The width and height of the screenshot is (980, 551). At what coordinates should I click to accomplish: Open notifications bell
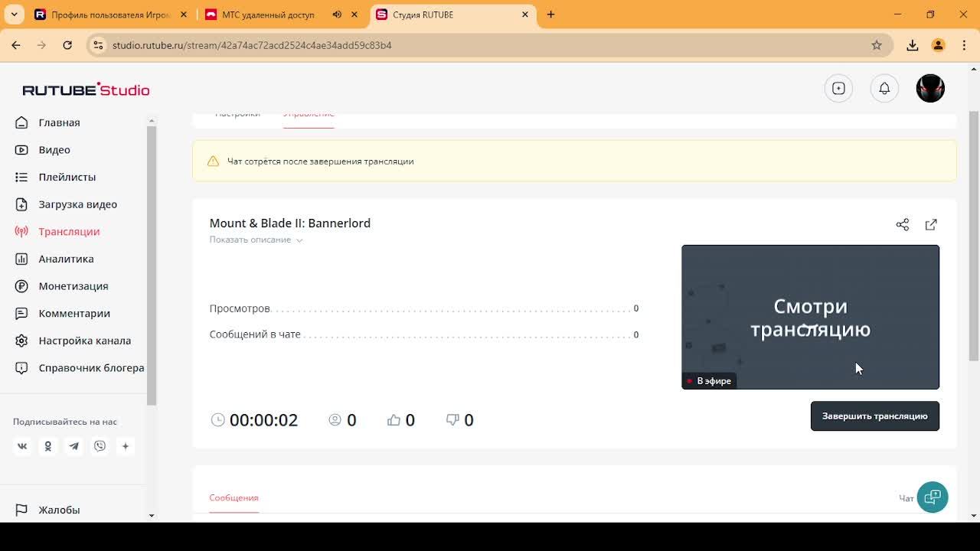884,88
